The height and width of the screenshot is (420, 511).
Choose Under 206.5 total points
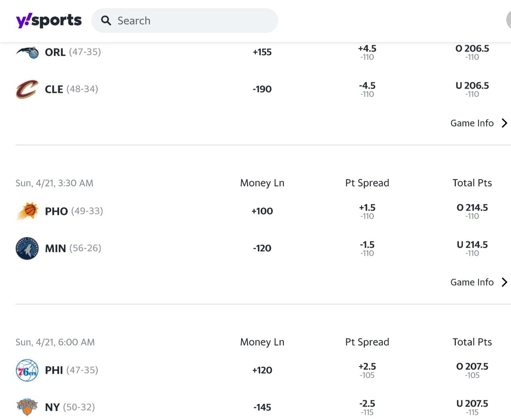coord(472,89)
